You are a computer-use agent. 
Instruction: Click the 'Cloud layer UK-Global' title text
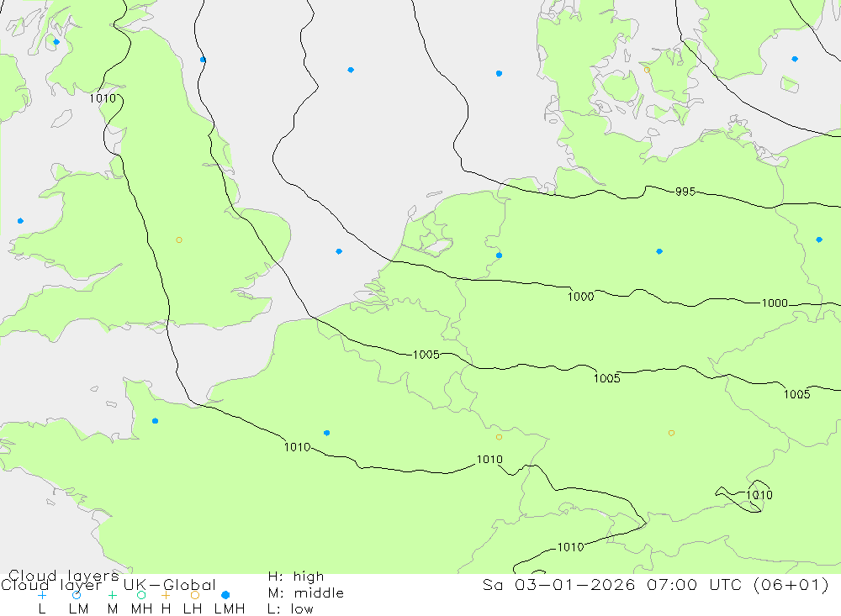click(x=108, y=585)
